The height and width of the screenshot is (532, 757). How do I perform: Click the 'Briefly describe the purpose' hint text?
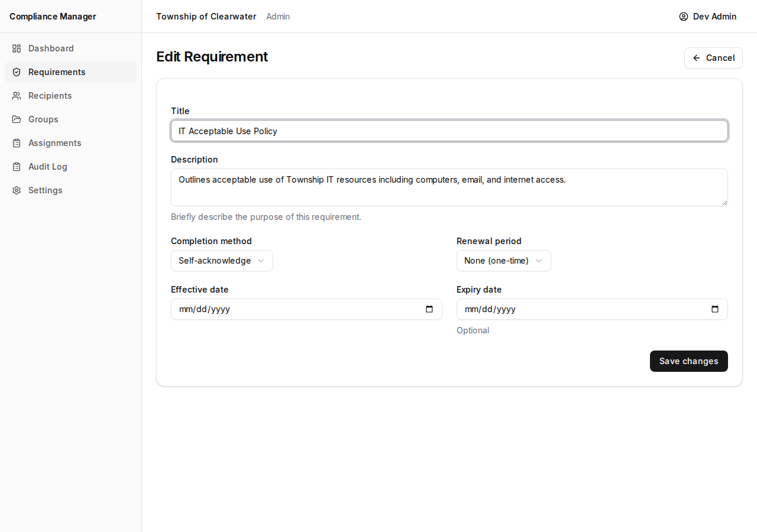(x=266, y=217)
